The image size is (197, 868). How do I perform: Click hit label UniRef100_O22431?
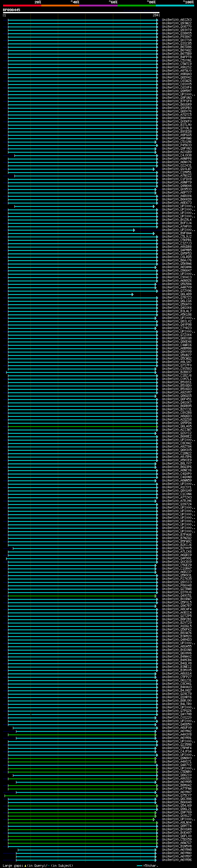click(x=177, y=165)
